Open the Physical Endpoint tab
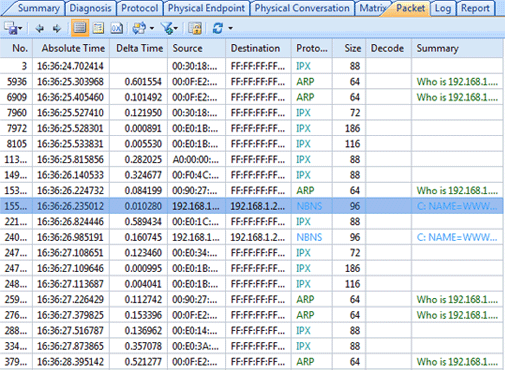 point(206,8)
